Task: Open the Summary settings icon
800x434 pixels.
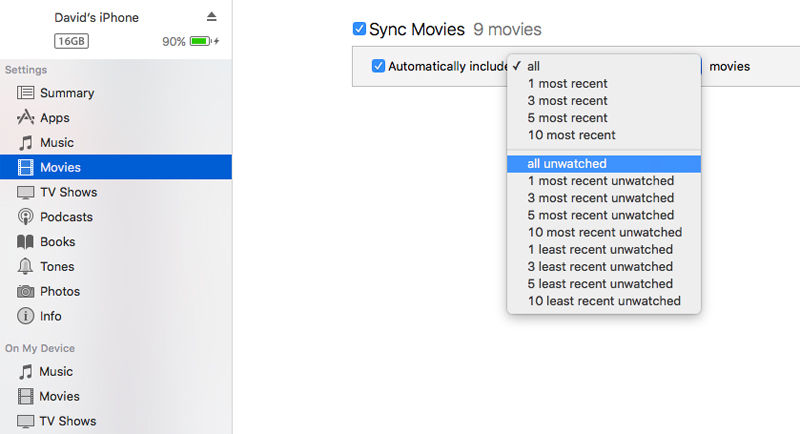Action: (x=26, y=93)
